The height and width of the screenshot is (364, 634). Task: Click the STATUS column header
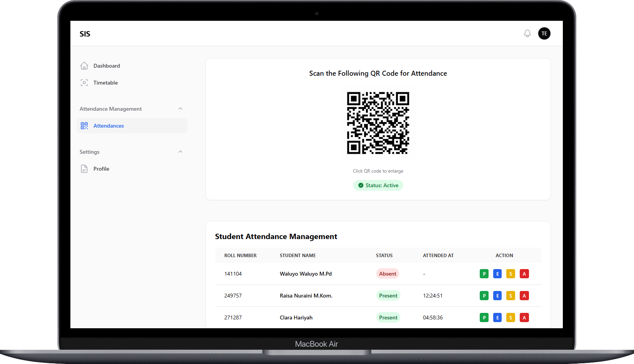pos(384,255)
